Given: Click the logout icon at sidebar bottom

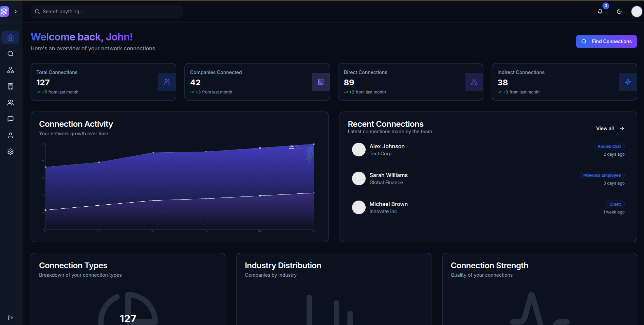Looking at the screenshot, I should pyautogui.click(x=11, y=318).
